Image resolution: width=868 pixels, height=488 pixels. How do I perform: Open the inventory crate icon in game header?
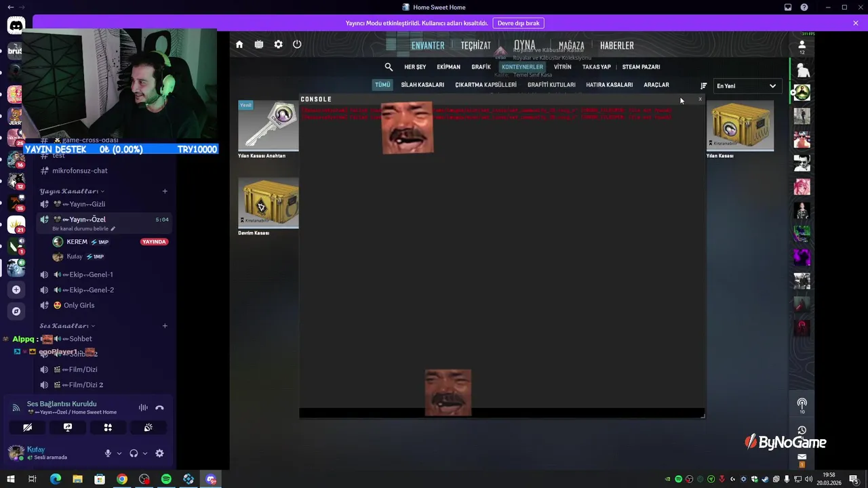(x=259, y=44)
